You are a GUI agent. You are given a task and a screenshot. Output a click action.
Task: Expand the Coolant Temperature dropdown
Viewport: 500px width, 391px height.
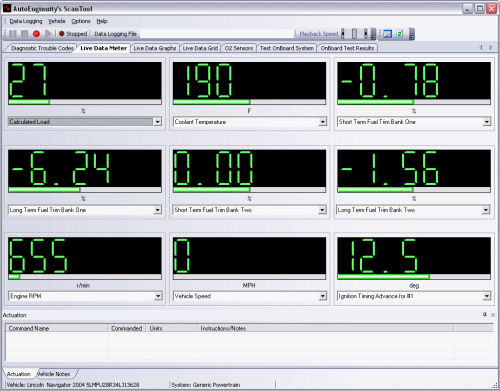(322, 122)
